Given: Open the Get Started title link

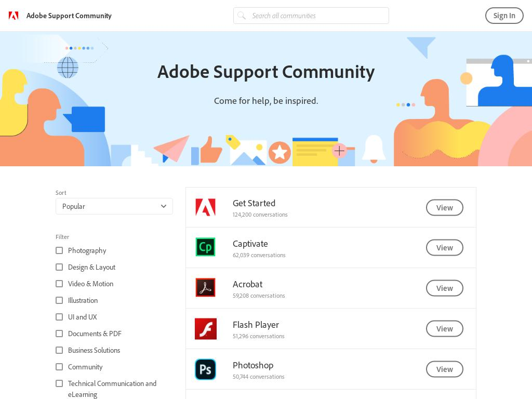Looking at the screenshot, I should point(254,203).
